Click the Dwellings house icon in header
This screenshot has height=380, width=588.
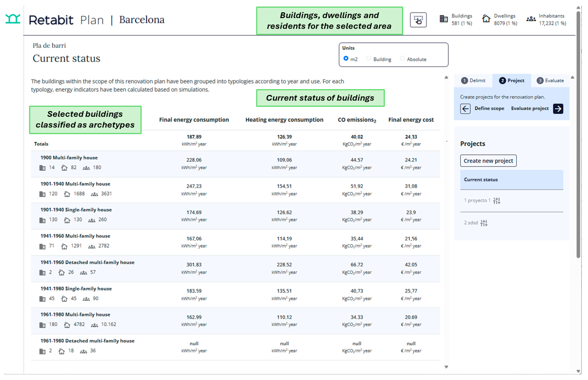[486, 19]
